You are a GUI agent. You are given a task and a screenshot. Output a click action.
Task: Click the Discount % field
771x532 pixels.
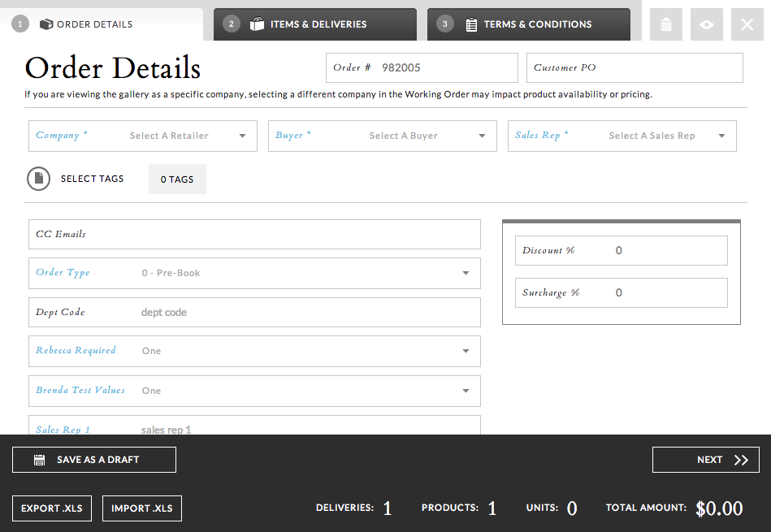[x=621, y=250]
